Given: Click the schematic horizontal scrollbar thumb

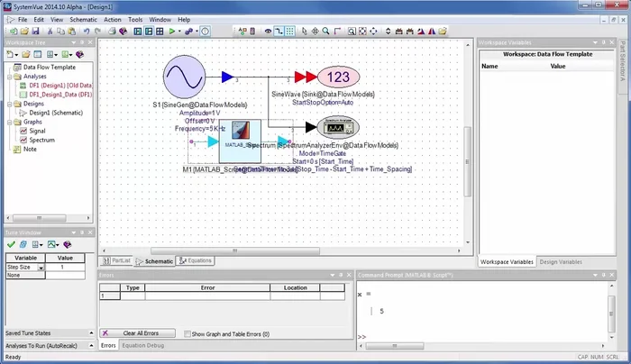Looking at the screenshot, I should click(235, 250).
